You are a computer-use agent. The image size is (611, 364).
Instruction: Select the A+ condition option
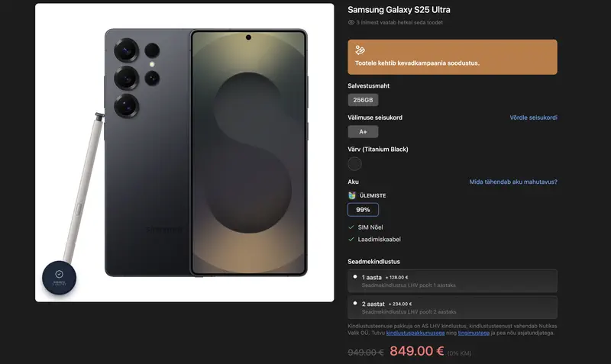[x=363, y=131]
